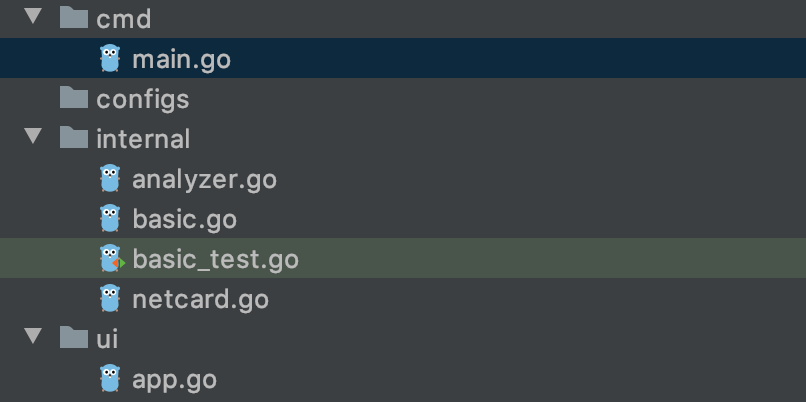
Task: Click the configs folder icon
Action: coord(73,98)
